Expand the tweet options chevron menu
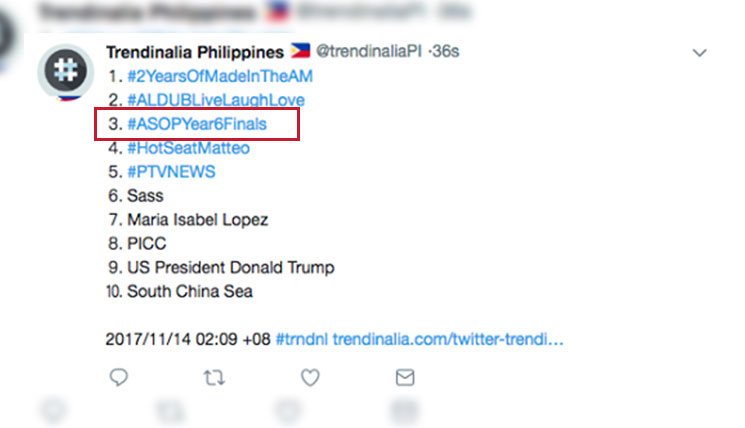The image size is (745, 428). (x=699, y=53)
